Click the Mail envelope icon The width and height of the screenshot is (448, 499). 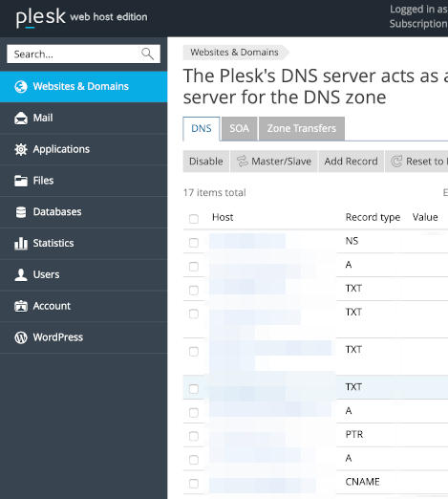click(21, 118)
